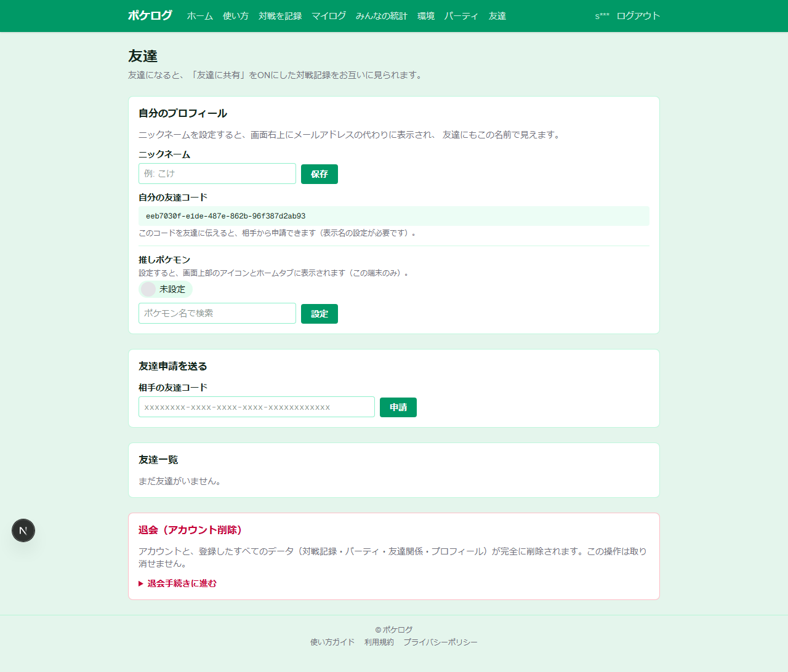Focus the ニックネーム input field
The width and height of the screenshot is (788, 672).
pyautogui.click(x=217, y=174)
